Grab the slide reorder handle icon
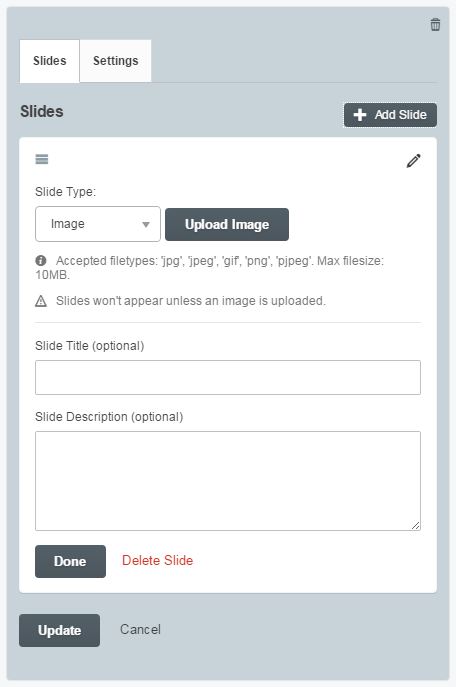 point(42,159)
